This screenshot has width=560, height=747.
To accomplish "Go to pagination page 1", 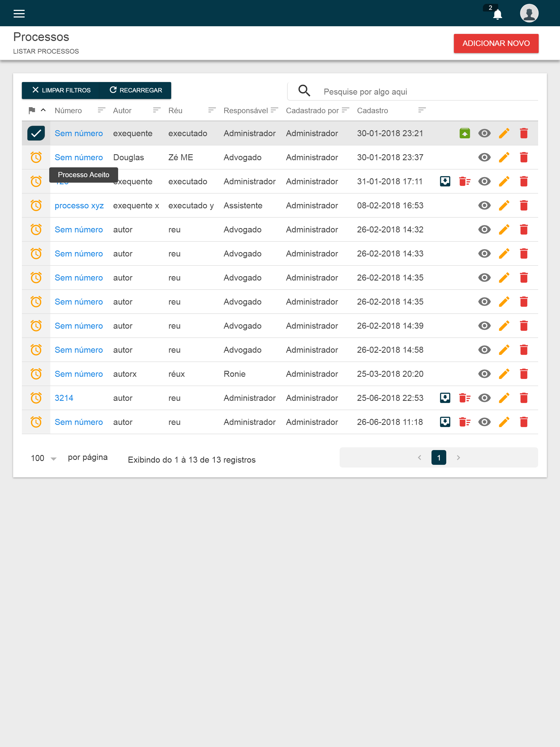I will click(438, 458).
